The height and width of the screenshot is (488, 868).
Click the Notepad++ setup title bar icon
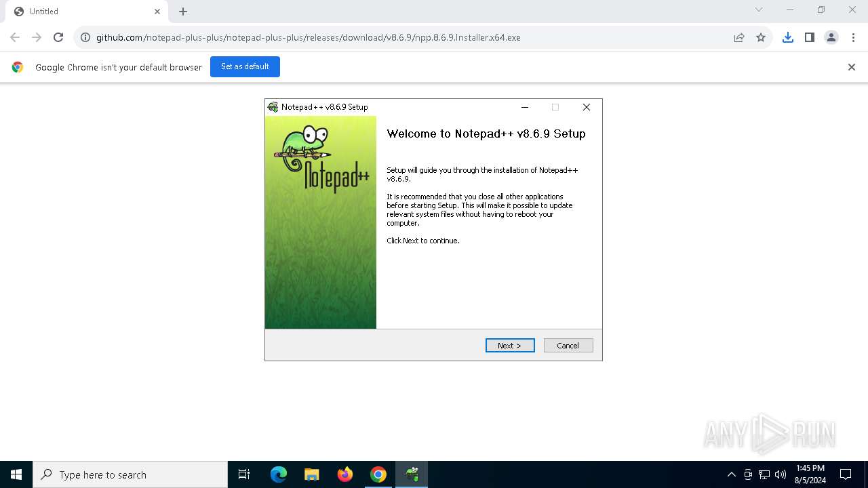[x=273, y=107]
